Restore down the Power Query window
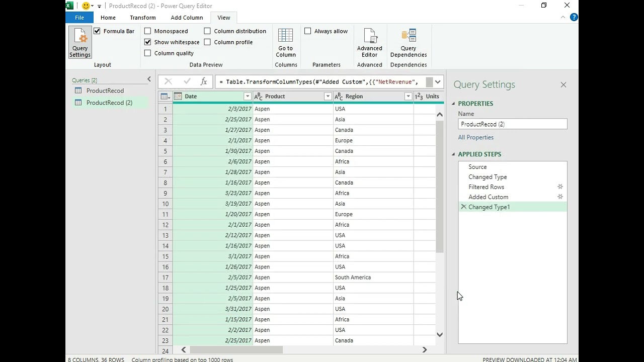Viewport: 644px width, 362px height. [x=544, y=6]
